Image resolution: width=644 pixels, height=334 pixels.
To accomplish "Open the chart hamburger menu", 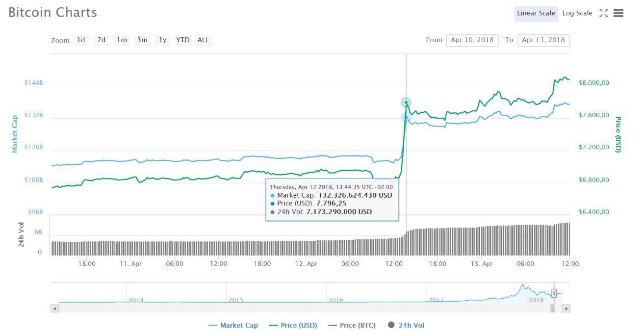I will [618, 13].
